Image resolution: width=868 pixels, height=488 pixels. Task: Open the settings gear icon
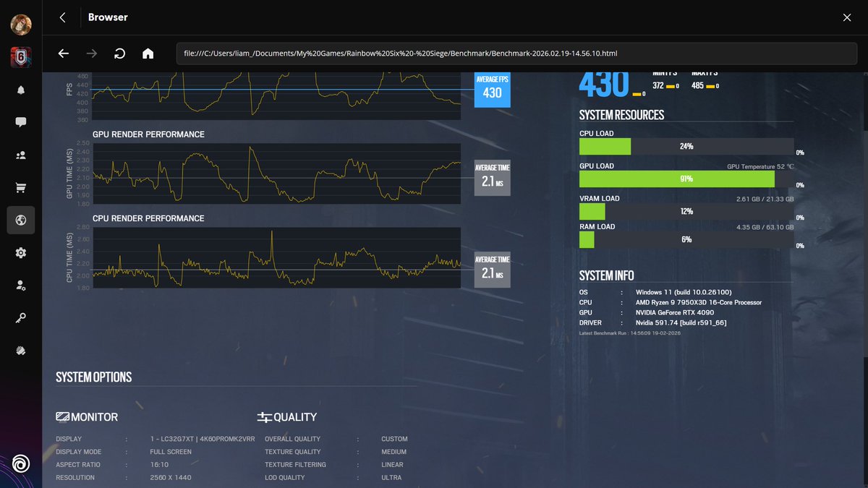pos(20,253)
